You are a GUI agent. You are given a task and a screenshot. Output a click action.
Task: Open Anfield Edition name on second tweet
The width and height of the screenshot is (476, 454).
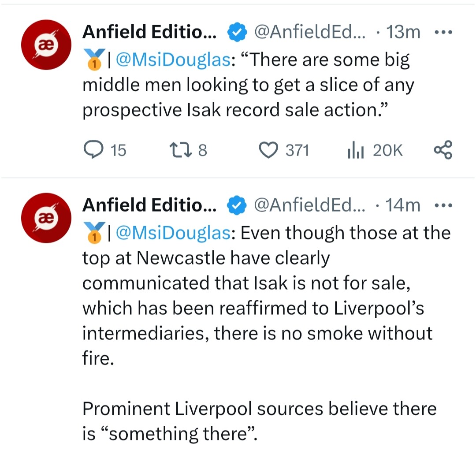click(x=149, y=205)
